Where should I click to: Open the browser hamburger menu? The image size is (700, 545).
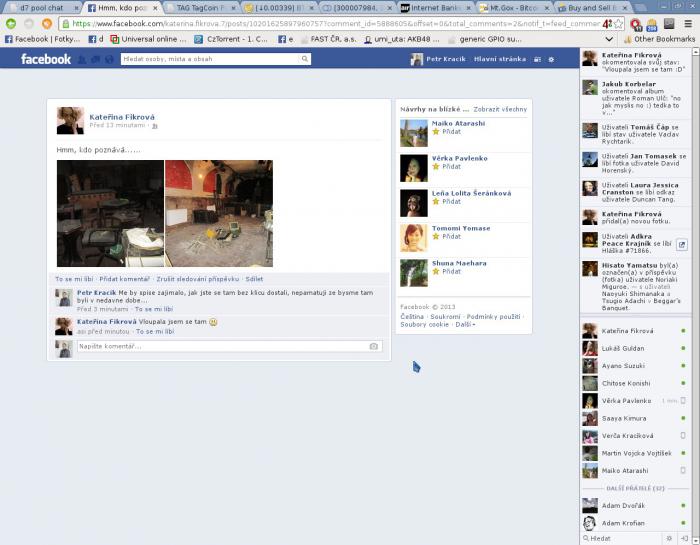pos(688,24)
